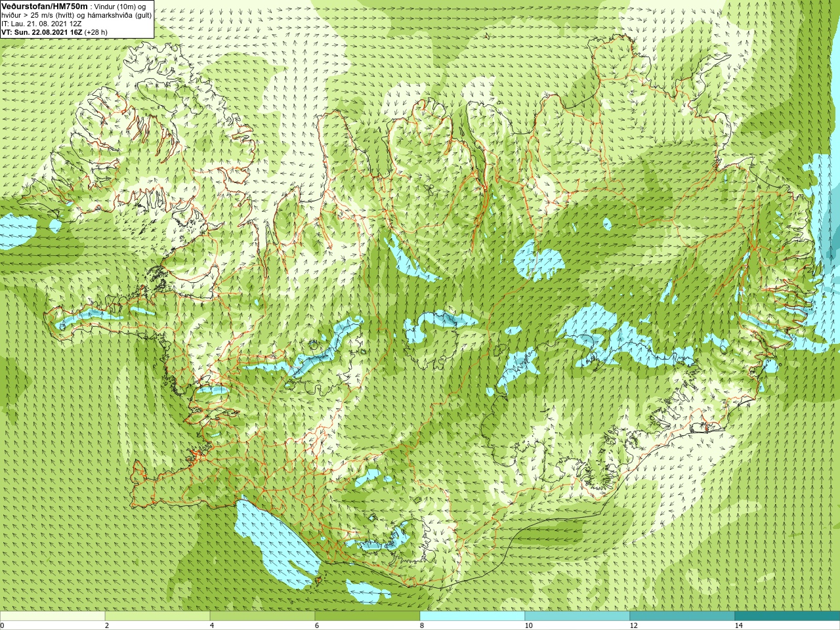Click the 'hviður > 25 m/s (hvítt)' legend line
This screenshot has height=630, width=840.
(76, 14)
